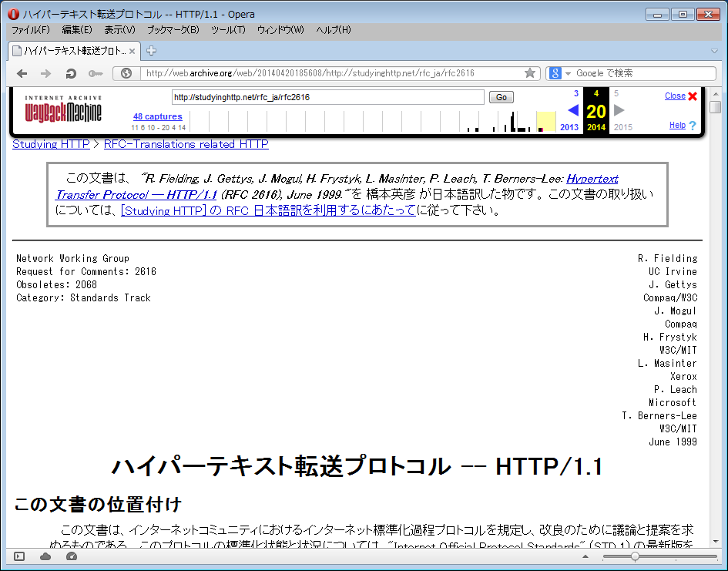This screenshot has height=571, width=728.
Task: Click the text Obsoletes: 2068
Action: [57, 284]
